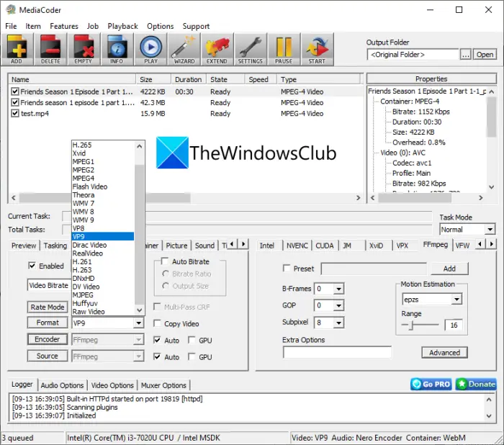Launch the WIZARD toolbar icon

click(x=184, y=49)
